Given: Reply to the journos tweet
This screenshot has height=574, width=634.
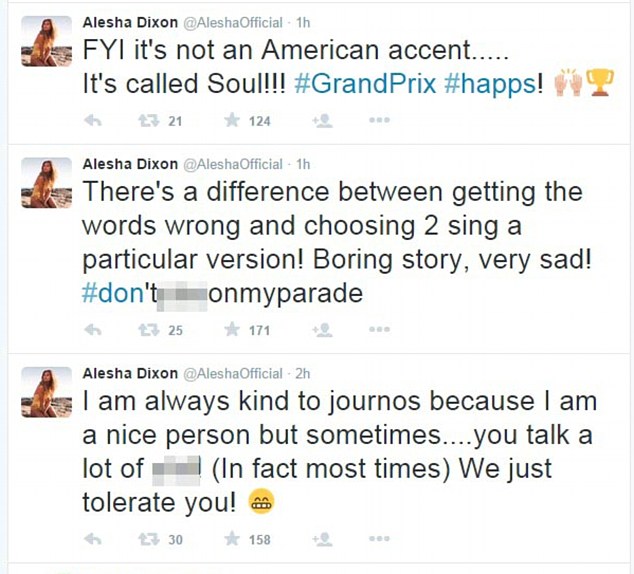Looking at the screenshot, I should [93, 539].
